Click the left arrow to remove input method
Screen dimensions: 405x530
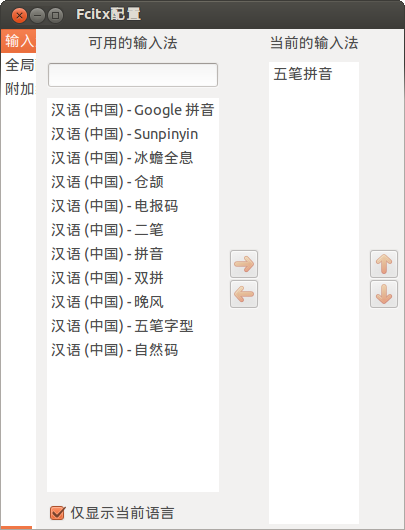(x=244, y=294)
